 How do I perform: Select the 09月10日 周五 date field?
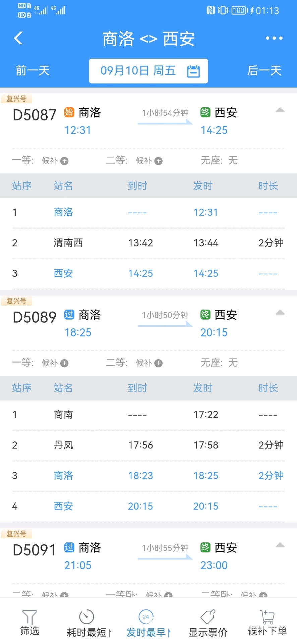[x=138, y=71]
